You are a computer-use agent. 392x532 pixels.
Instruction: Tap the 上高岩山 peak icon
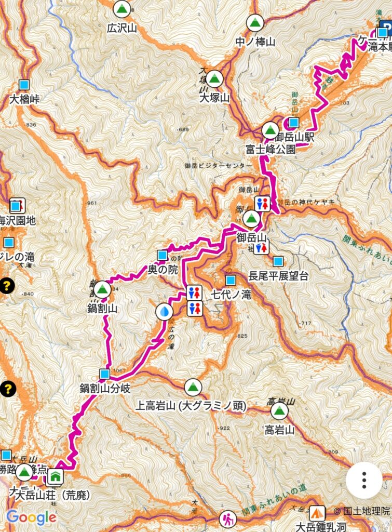tap(193, 387)
